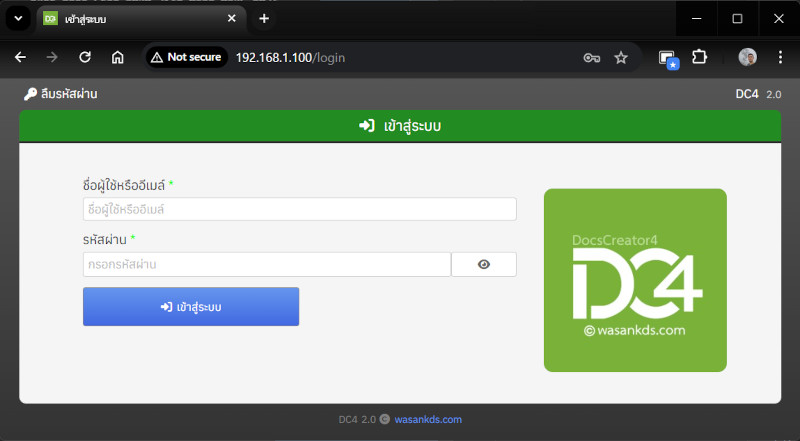Bookmark this page with the star icon
Image resolution: width=800 pixels, height=441 pixels.
coord(621,57)
